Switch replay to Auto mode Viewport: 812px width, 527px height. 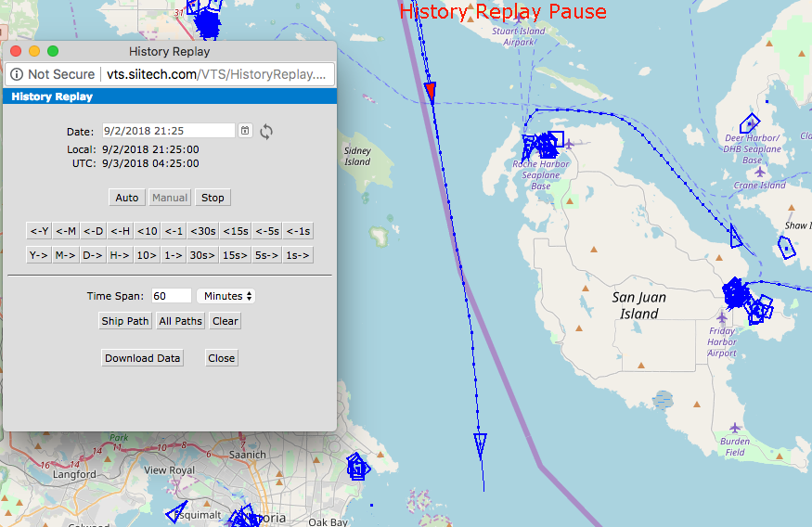[127, 198]
